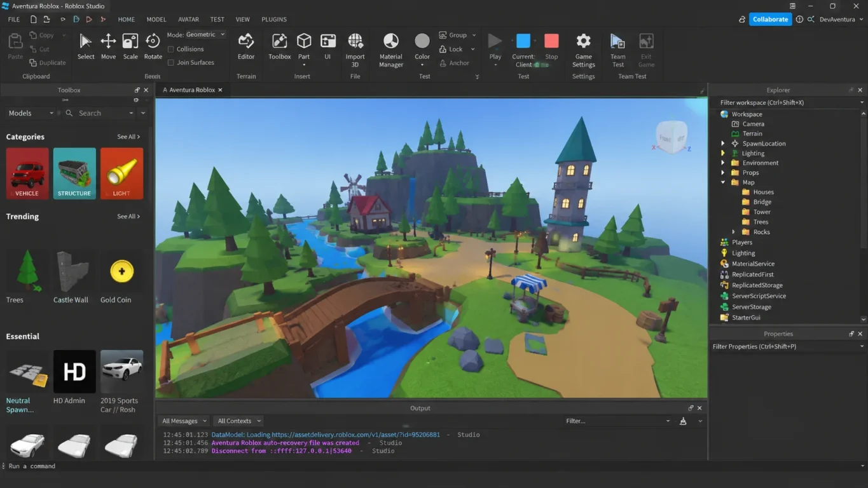
Task: Open the UI insert tool
Action: point(327,47)
